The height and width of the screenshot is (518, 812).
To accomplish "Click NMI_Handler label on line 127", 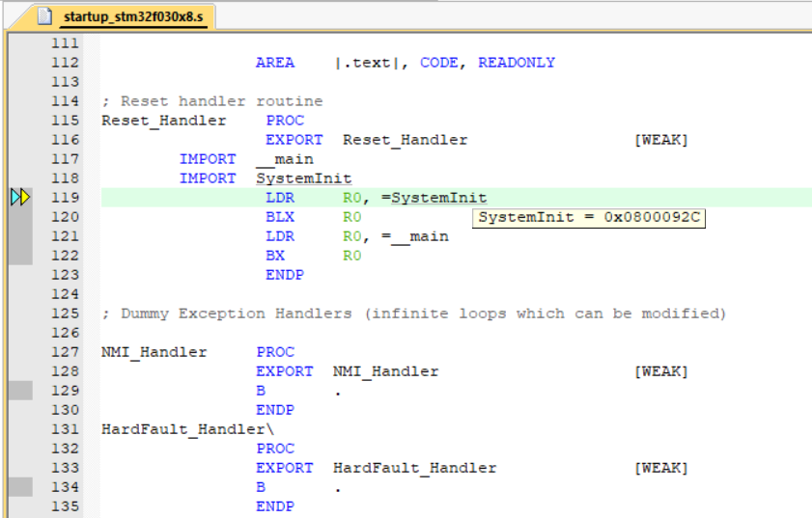I will click(x=154, y=352).
